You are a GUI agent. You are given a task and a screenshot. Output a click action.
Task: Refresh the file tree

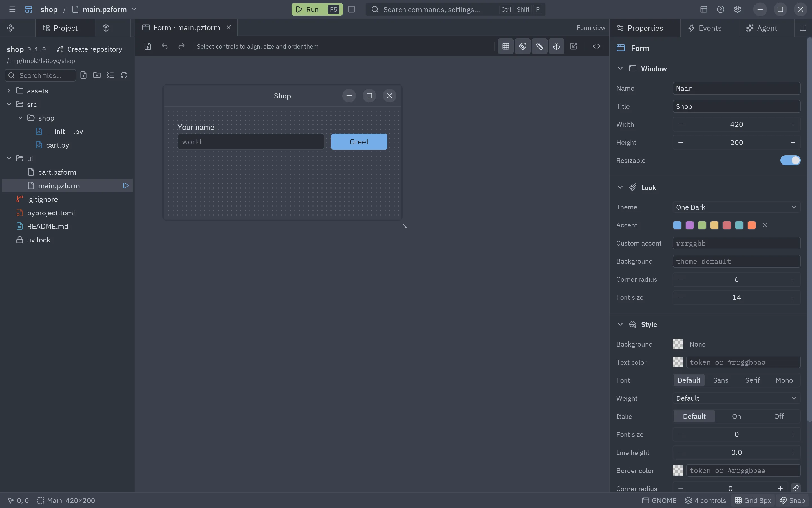click(x=124, y=75)
